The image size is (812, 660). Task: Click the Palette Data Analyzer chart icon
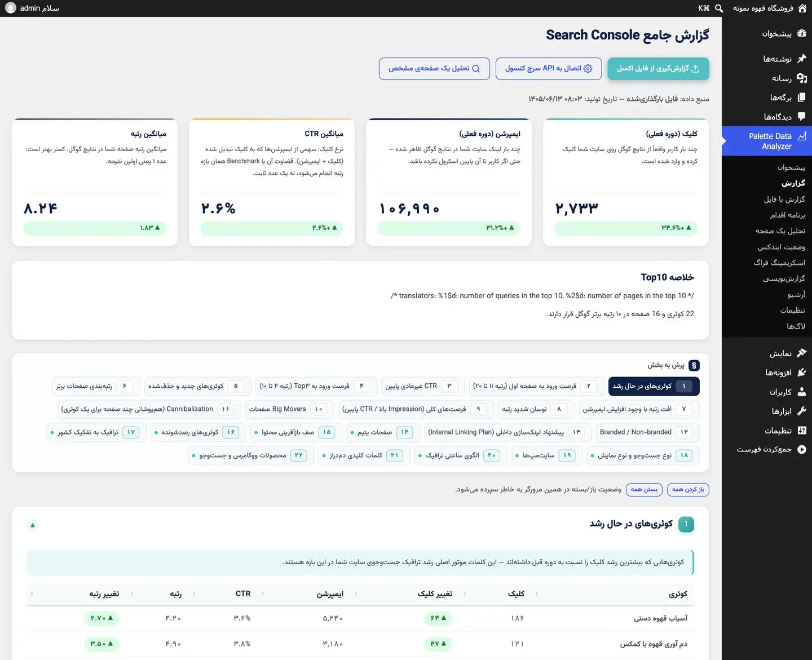coord(802,136)
